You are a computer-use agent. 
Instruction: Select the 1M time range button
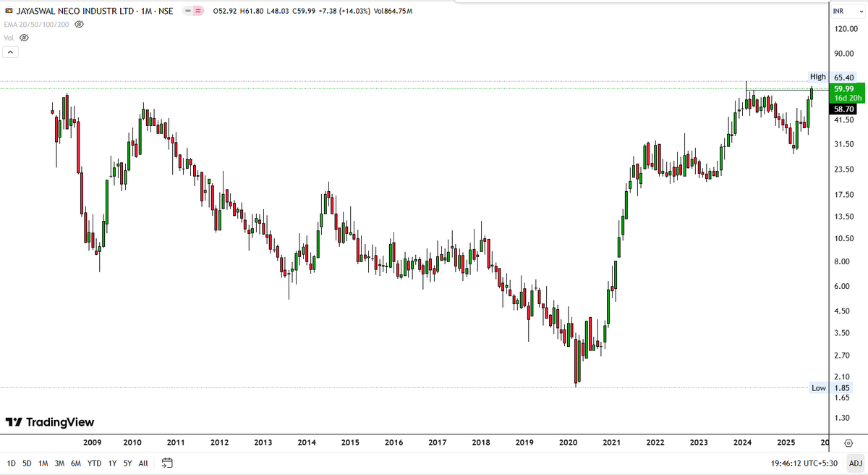click(43, 463)
